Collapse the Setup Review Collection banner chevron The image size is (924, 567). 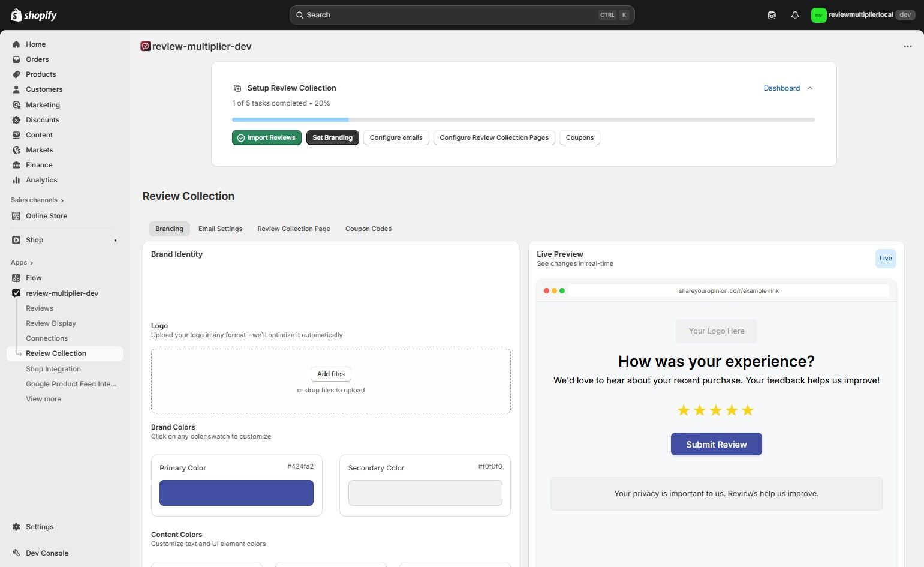810,88
